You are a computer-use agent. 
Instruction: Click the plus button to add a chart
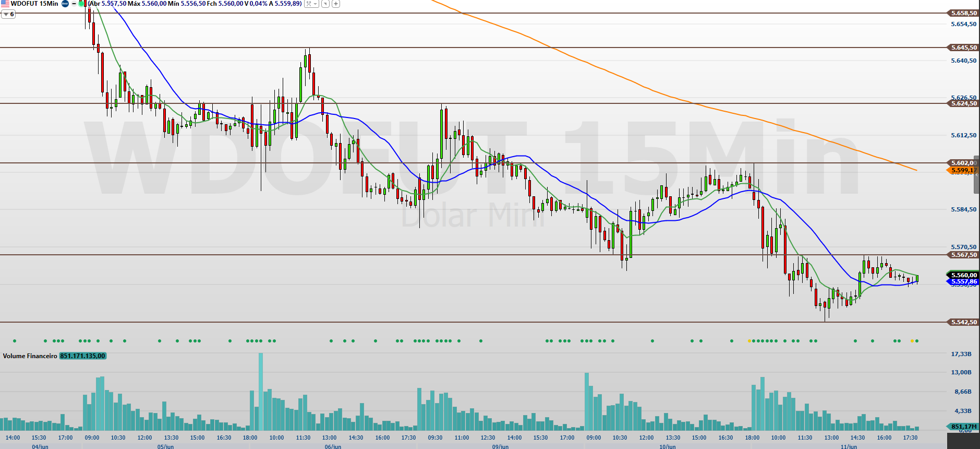coord(336,4)
